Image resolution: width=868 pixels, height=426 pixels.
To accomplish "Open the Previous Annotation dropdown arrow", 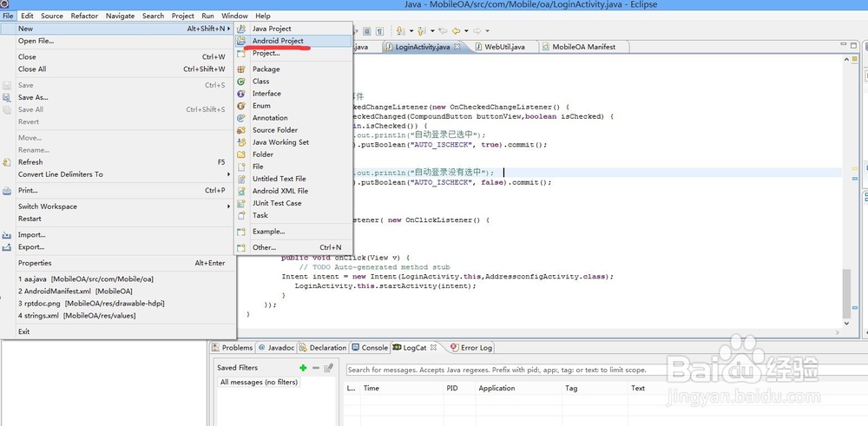I will click(x=432, y=31).
